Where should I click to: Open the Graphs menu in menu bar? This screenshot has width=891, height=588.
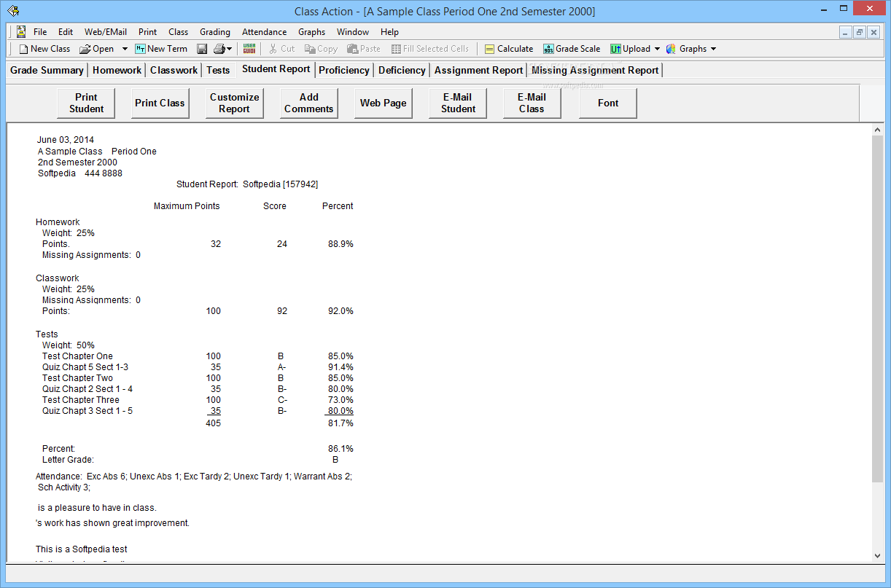311,32
